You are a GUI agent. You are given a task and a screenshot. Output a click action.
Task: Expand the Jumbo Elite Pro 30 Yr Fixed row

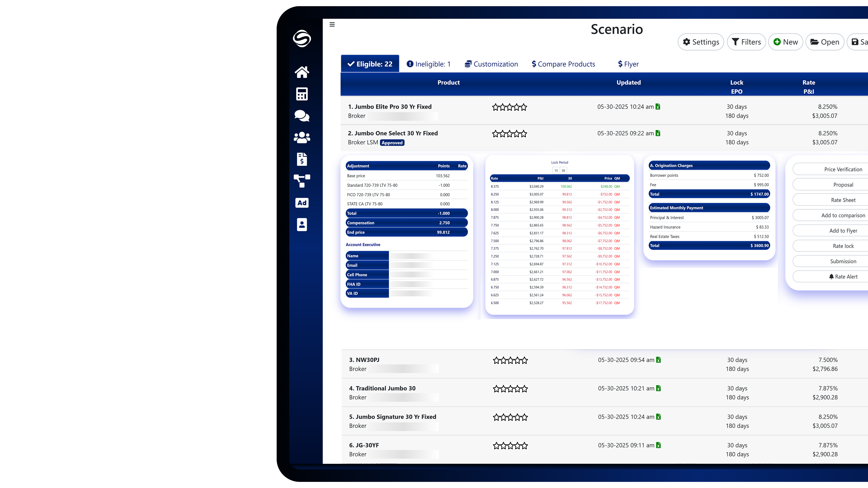coord(604,111)
